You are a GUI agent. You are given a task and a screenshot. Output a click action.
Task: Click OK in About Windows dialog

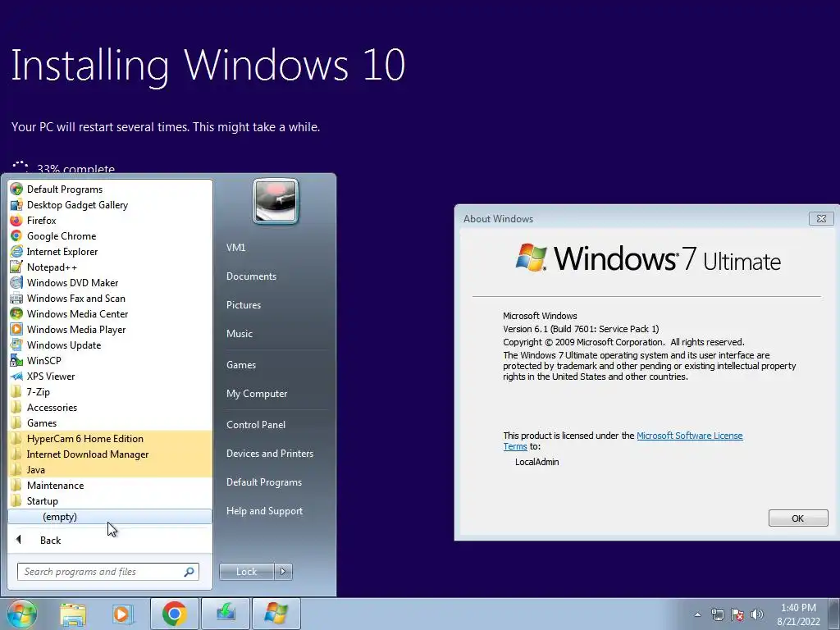point(797,518)
